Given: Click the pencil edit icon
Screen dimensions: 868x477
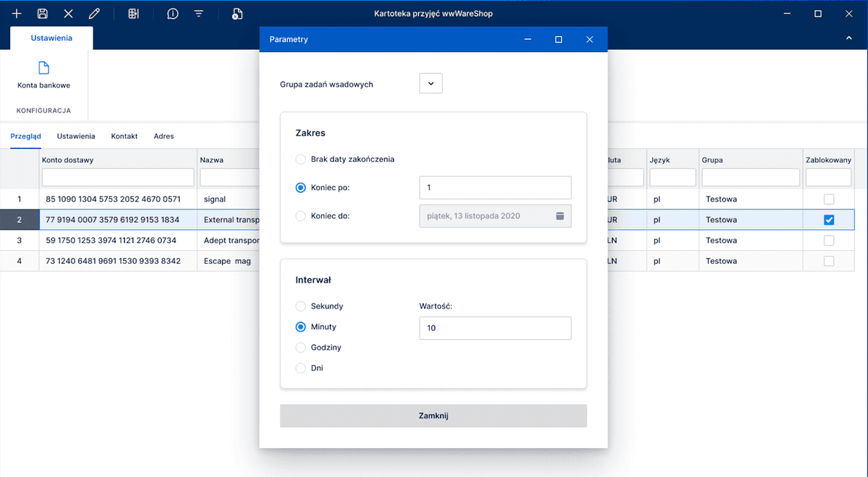Looking at the screenshot, I should (94, 14).
